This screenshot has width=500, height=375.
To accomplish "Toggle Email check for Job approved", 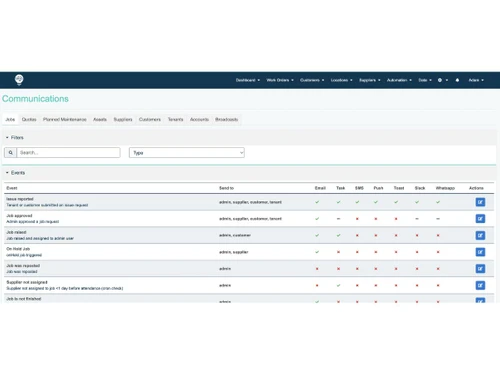I will click(x=317, y=219).
